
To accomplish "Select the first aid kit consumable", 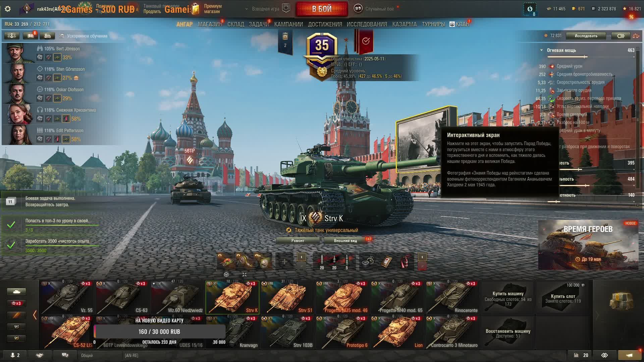I will tap(386, 262).
